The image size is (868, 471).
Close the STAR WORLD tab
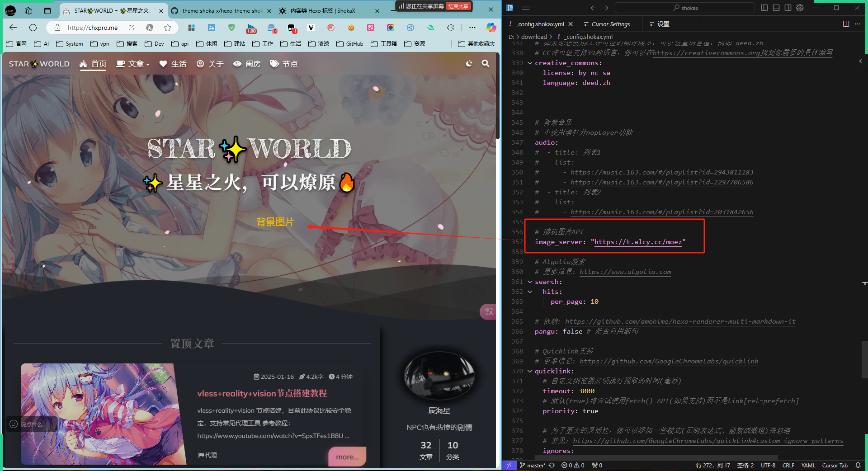pyautogui.click(x=161, y=11)
